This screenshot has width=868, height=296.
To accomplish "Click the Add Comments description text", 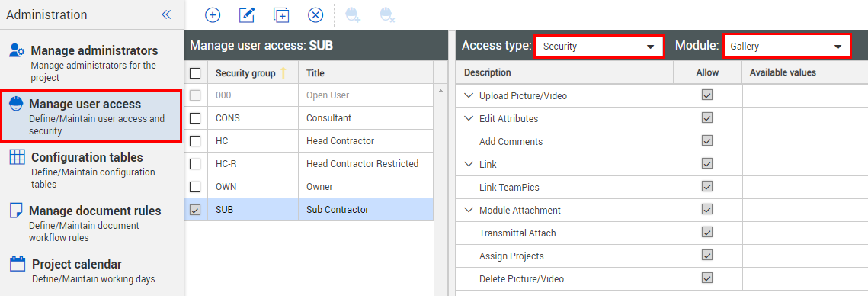I will (511, 142).
